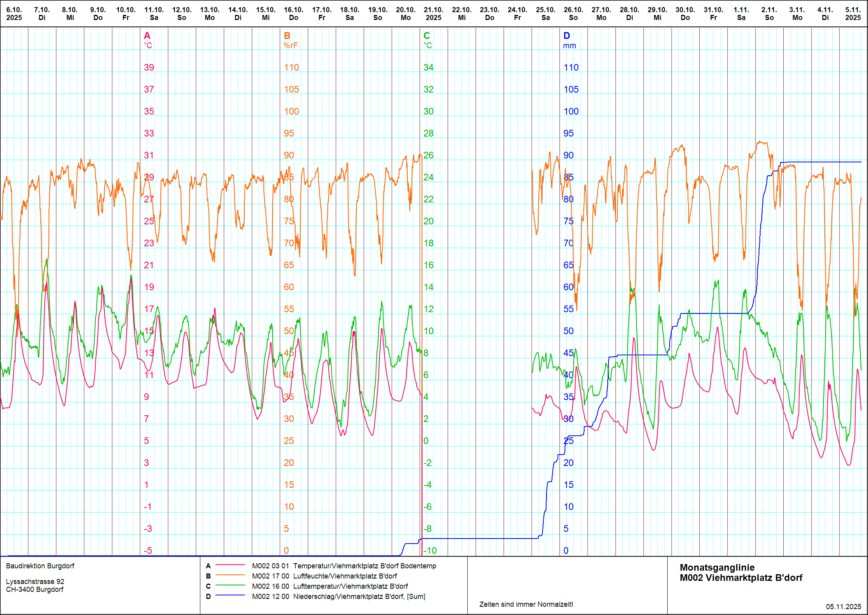Click the green axis letter C header
The width and height of the screenshot is (868, 615).
(x=427, y=36)
